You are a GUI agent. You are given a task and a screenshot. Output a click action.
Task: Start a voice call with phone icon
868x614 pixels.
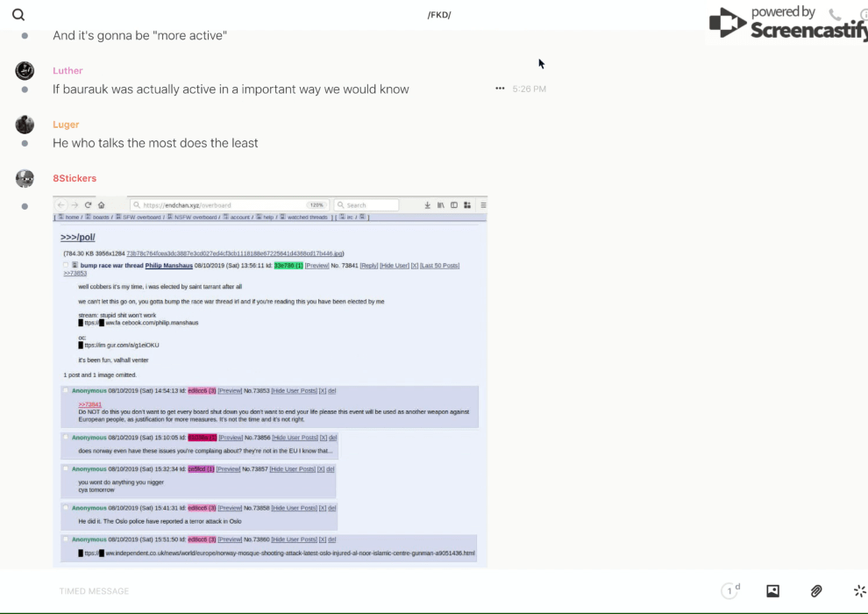point(835,15)
